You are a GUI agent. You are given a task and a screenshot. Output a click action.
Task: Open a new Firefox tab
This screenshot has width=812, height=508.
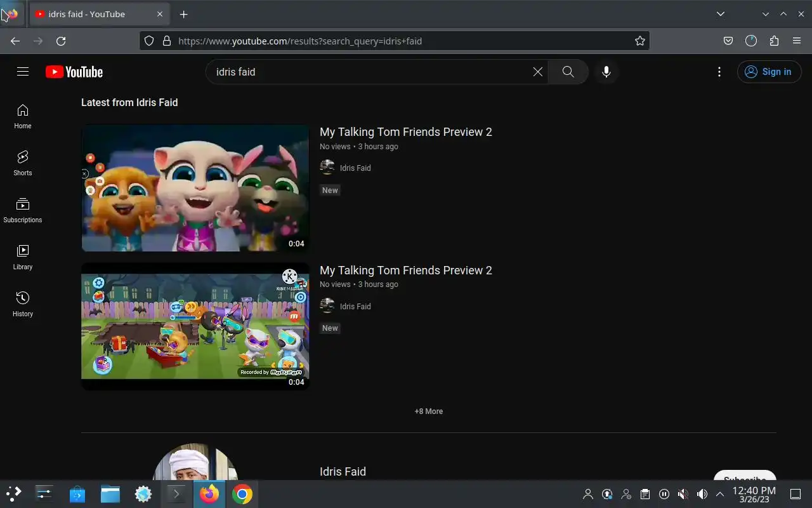tap(183, 14)
